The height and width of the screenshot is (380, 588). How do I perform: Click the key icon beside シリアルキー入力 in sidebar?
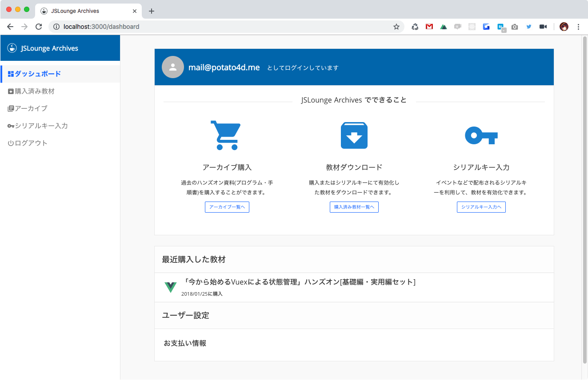point(12,126)
